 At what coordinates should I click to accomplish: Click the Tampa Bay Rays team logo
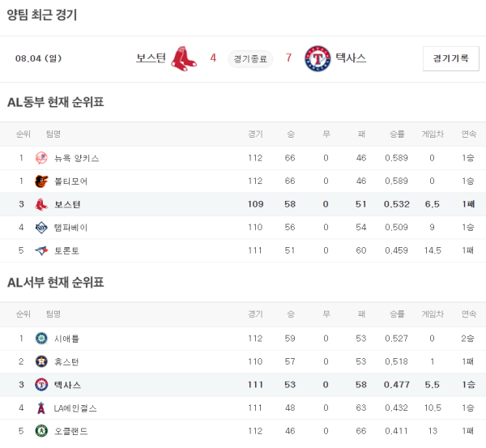pos(41,228)
